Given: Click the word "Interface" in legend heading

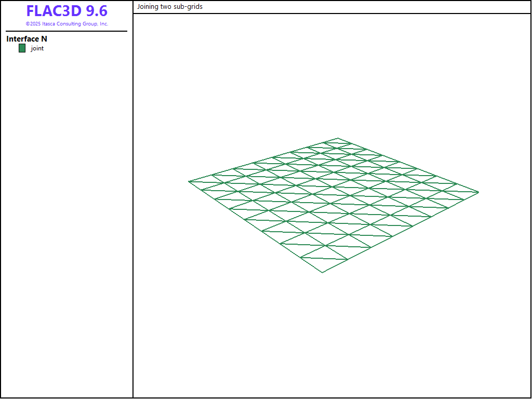Looking at the screenshot, I should [22, 39].
